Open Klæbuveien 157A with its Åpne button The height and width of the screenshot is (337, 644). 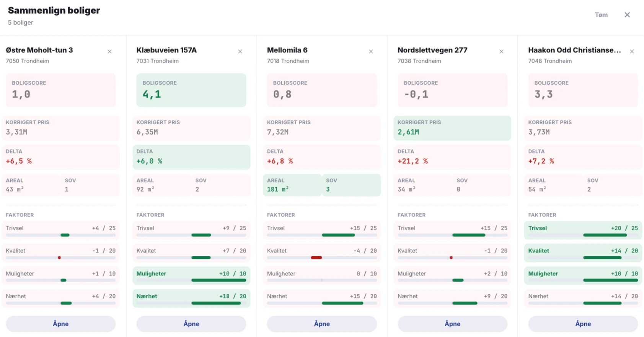pyautogui.click(x=191, y=324)
